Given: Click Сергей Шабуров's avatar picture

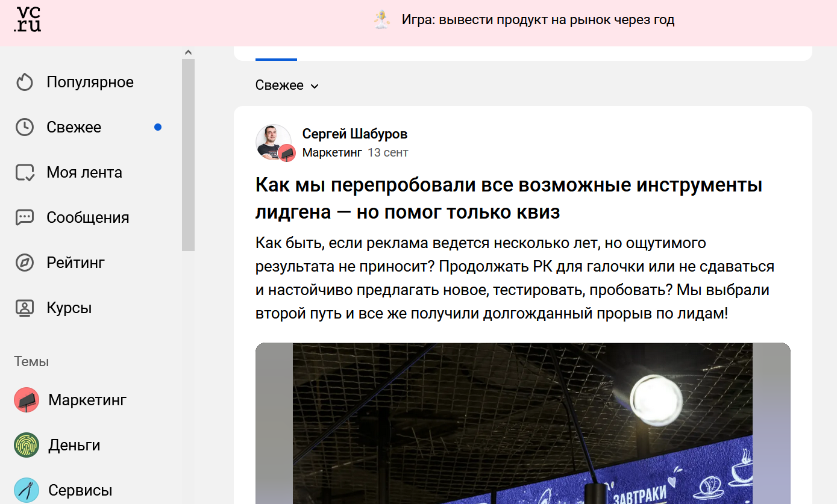Looking at the screenshot, I should tap(274, 143).
